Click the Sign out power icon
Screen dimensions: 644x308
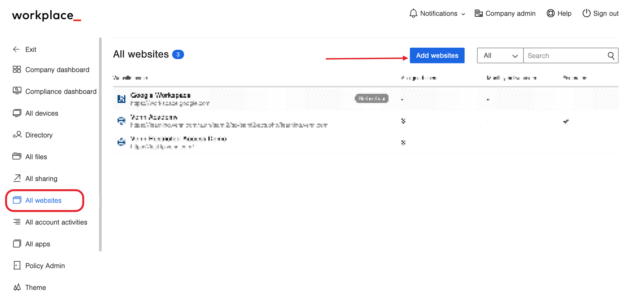pyautogui.click(x=586, y=13)
